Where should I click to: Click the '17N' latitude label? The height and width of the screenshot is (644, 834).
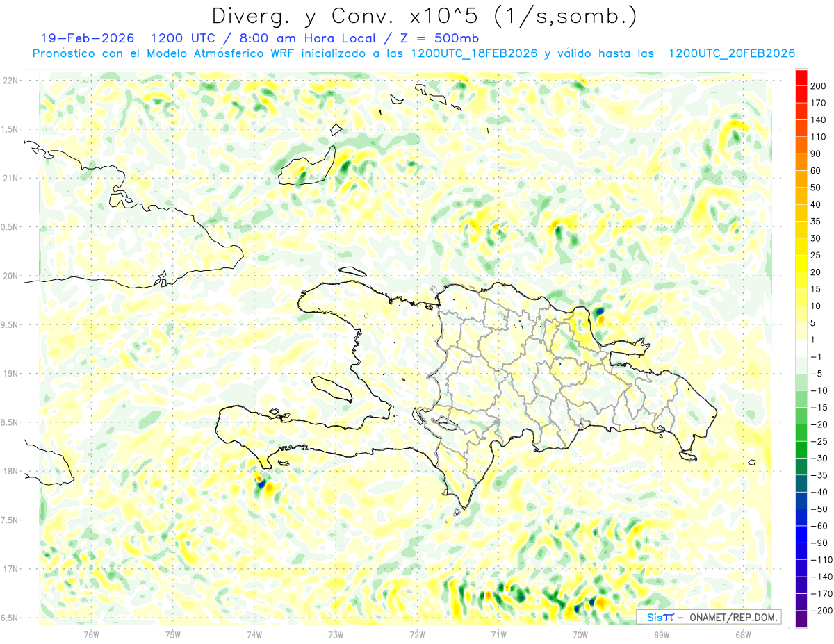point(10,569)
